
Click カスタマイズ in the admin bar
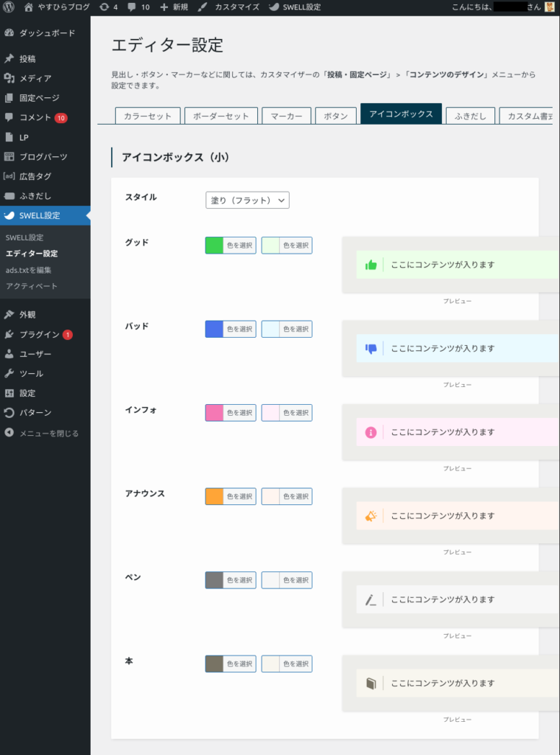click(237, 7)
